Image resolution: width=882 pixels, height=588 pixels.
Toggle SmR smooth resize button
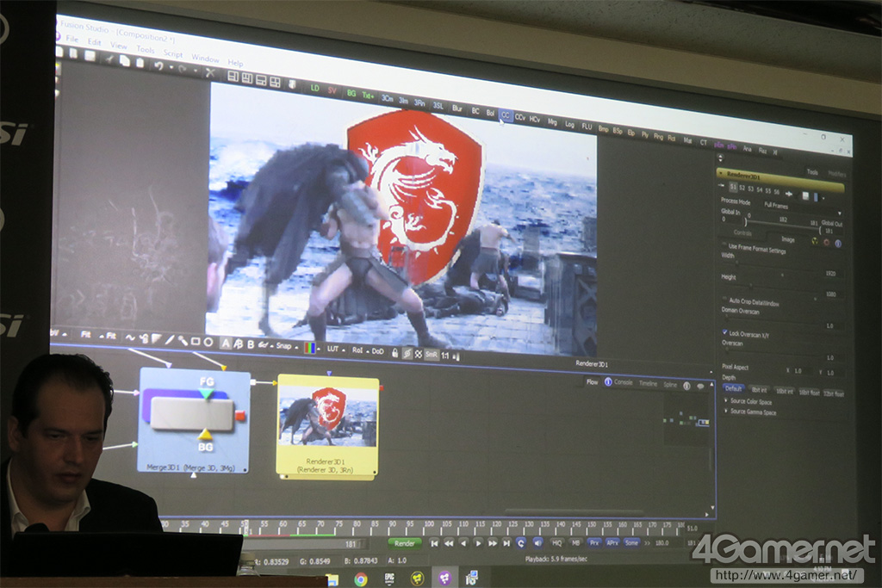tap(431, 355)
